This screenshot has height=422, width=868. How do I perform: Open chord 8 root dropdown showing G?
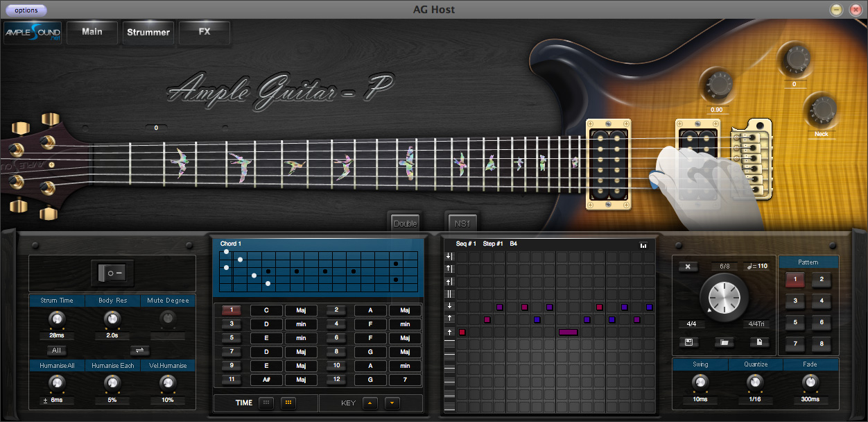click(x=370, y=352)
